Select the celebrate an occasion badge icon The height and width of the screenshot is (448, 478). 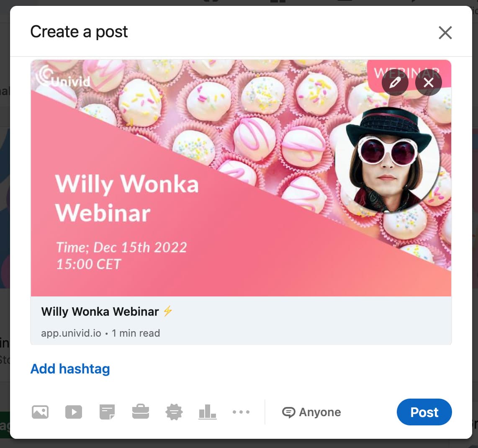click(174, 412)
